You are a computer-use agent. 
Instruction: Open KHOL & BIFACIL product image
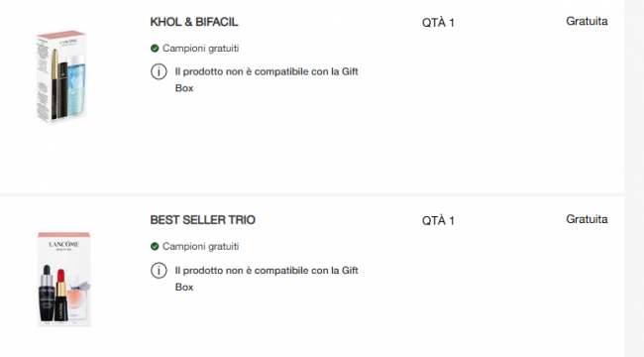[x=62, y=76]
